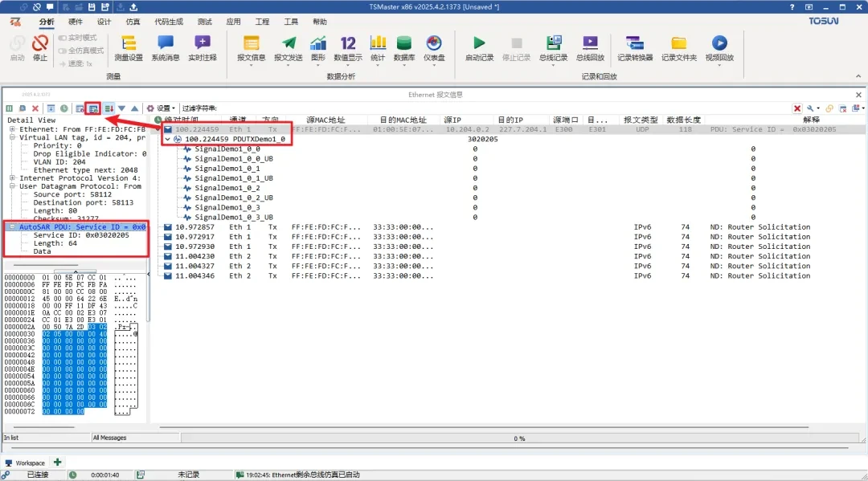Collapse the Virtual LAN tag node
The width and height of the screenshot is (868, 481).
pyautogui.click(x=13, y=137)
